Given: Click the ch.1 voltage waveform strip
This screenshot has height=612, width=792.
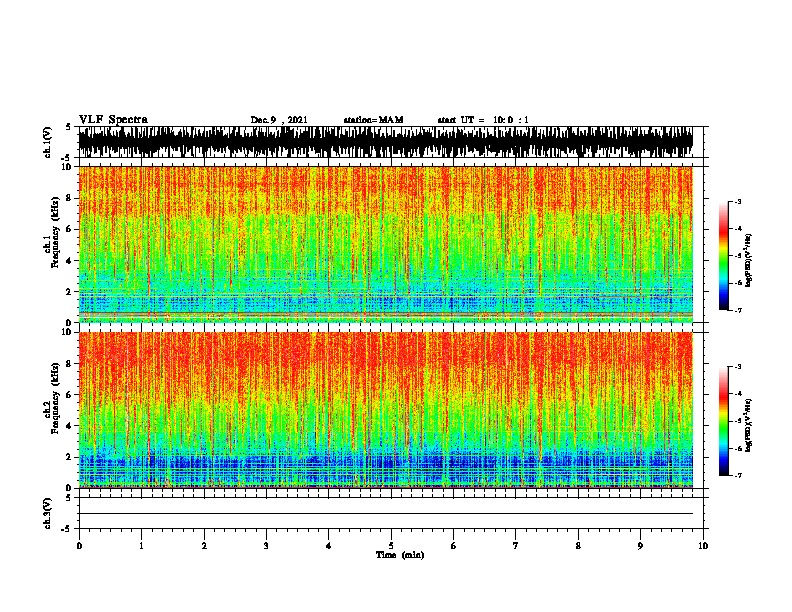Looking at the screenshot, I should click(386, 142).
